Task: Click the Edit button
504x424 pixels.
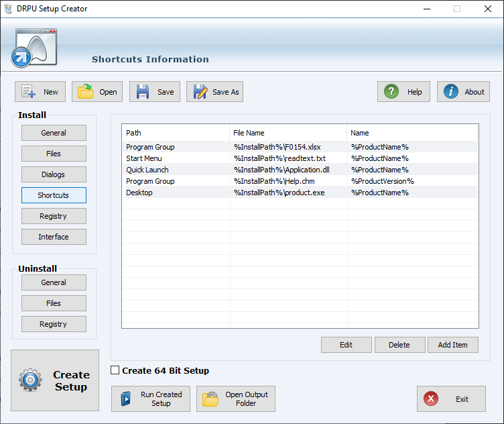Action: tap(346, 345)
